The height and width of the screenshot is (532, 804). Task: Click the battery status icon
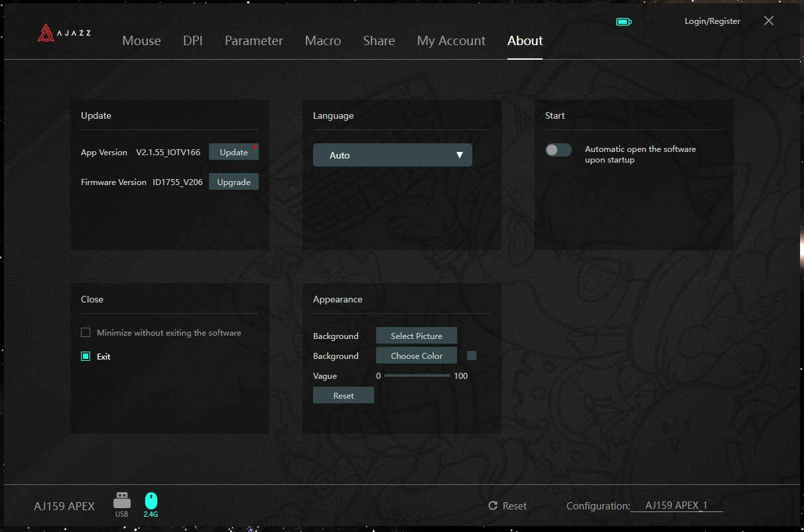pyautogui.click(x=624, y=22)
